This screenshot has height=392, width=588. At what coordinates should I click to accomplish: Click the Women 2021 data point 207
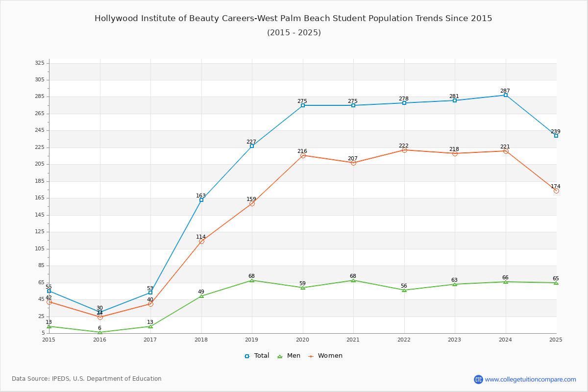tap(353, 163)
